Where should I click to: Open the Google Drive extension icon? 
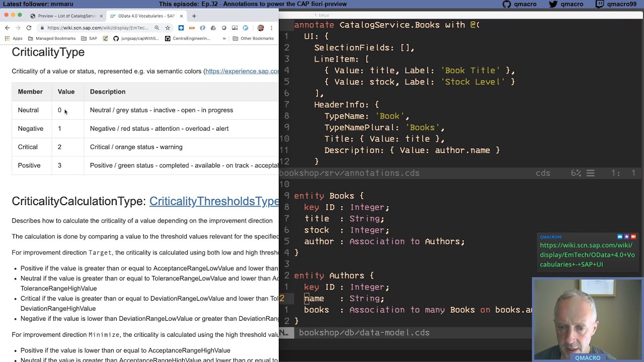pos(213,28)
